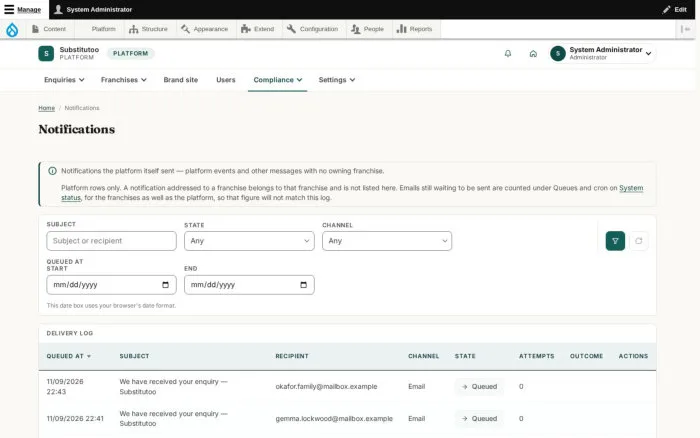The width and height of the screenshot is (700, 438).
Task: Expand the System Administrator account dropdown chevron
Action: click(648, 54)
